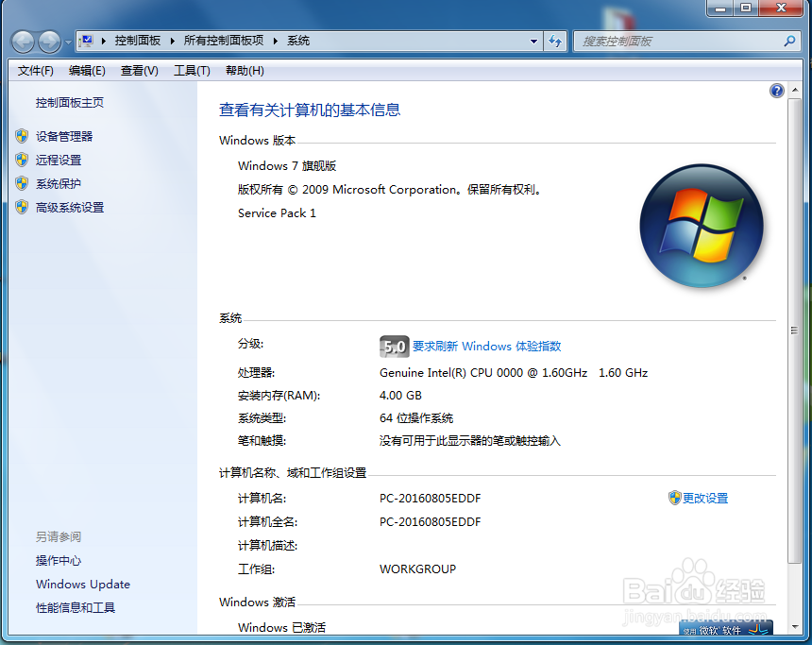
Task: Click 更改设置 to change computer name
Action: pos(705,498)
